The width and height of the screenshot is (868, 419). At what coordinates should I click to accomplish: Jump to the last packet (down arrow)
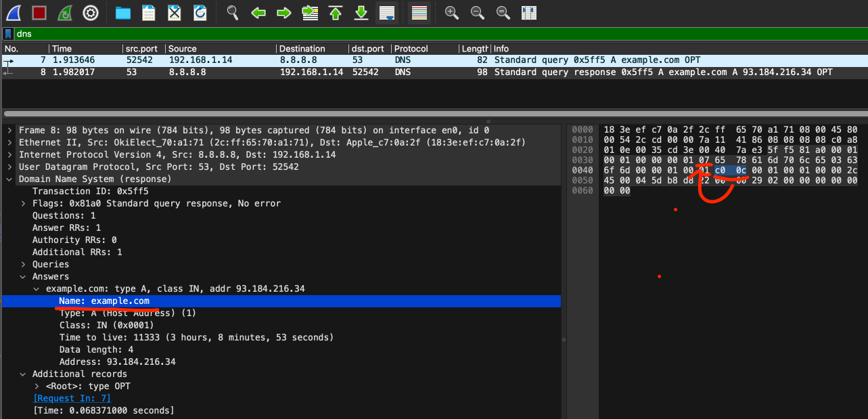tap(361, 12)
